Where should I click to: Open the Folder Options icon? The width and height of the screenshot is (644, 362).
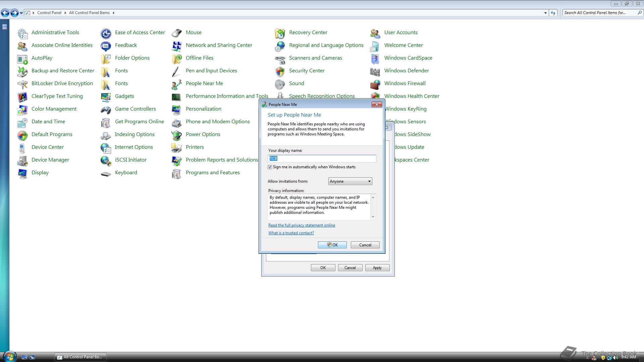coord(106,59)
